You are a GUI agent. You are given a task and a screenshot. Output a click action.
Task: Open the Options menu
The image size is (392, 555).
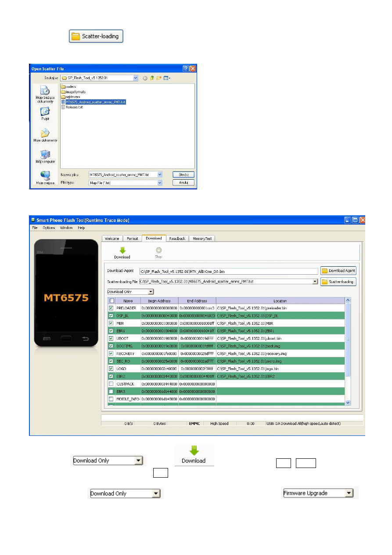(49, 228)
